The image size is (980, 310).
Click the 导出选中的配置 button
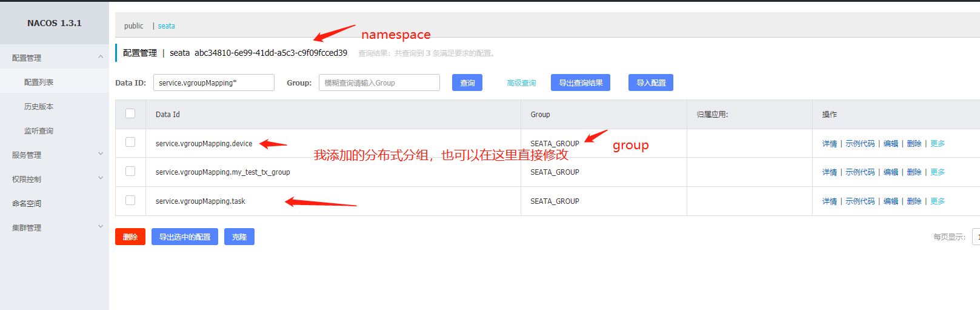coord(185,237)
